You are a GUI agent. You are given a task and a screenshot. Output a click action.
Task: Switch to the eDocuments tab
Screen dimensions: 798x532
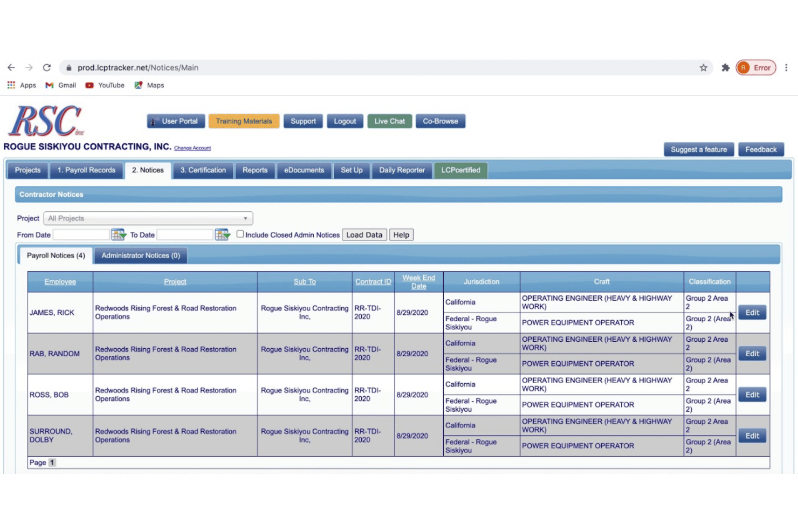pos(304,170)
